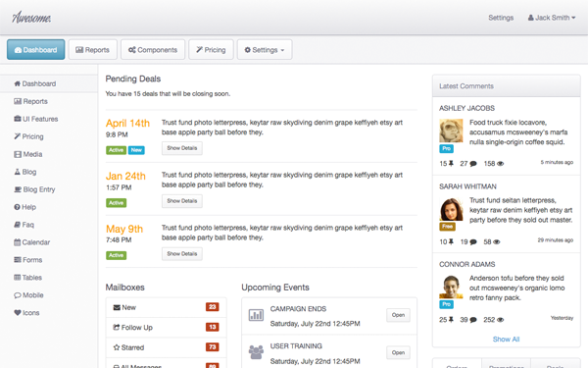This screenshot has width=588, height=368.
Task: Click Show All comments link
Action: 506,340
